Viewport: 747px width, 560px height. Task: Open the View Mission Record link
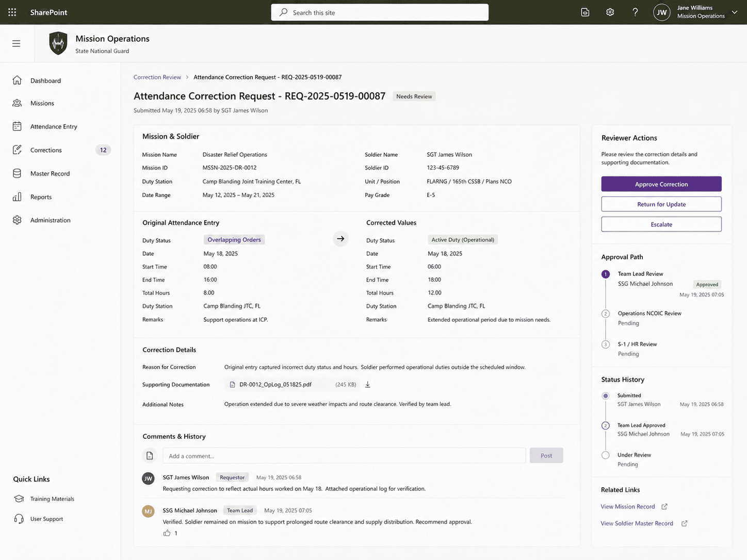628,507
